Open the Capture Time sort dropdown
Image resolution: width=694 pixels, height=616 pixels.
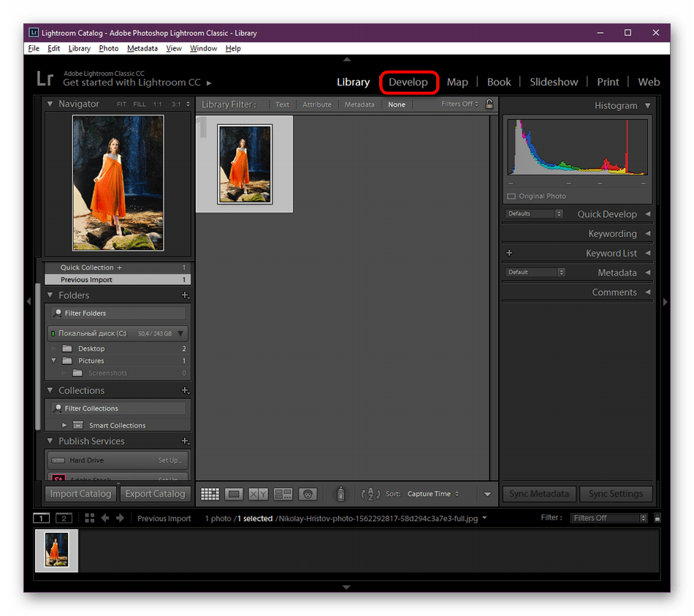click(433, 494)
